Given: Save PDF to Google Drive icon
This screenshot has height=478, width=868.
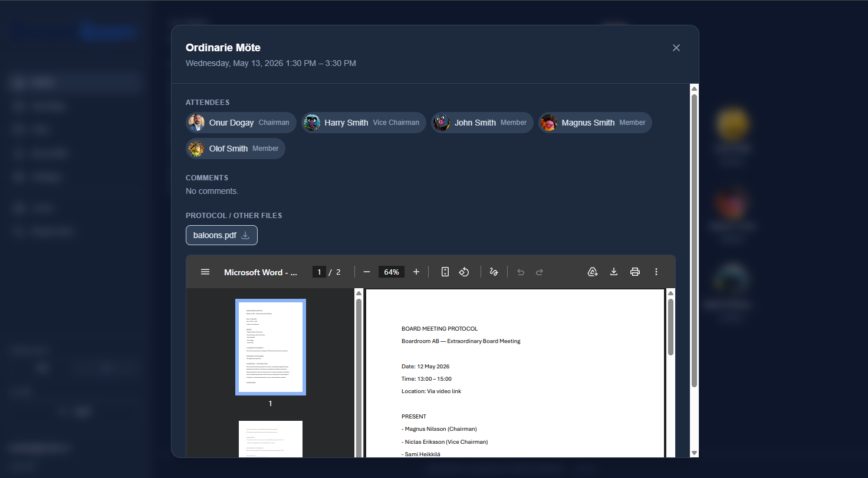Looking at the screenshot, I should [593, 272].
